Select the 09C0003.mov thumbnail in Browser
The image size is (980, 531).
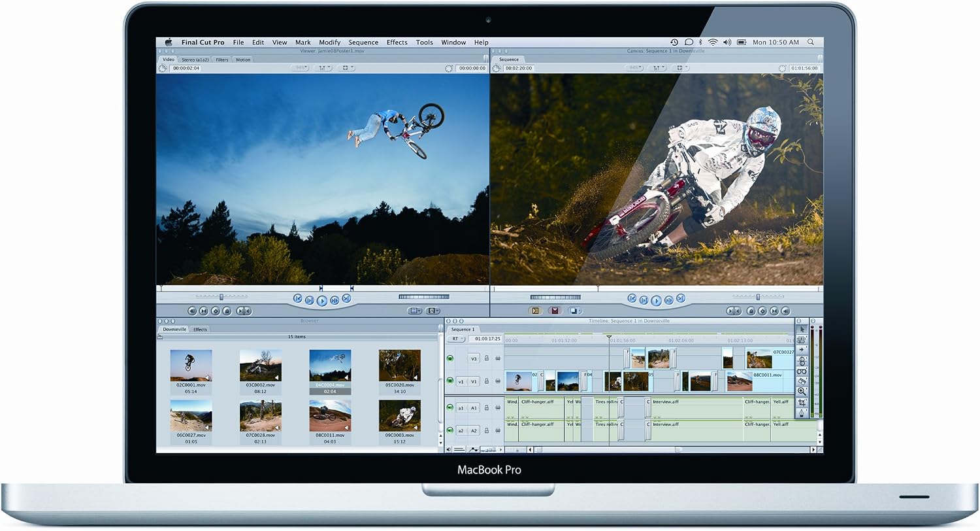pos(400,415)
